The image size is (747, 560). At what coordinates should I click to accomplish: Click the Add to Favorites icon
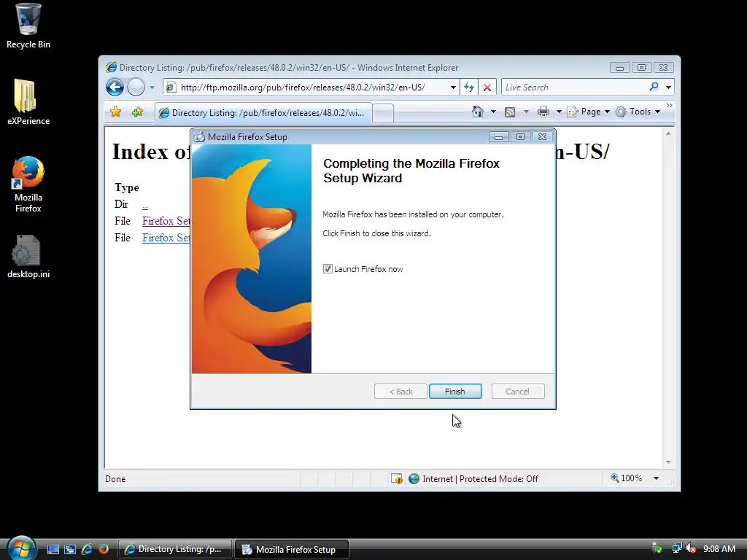[x=138, y=112]
